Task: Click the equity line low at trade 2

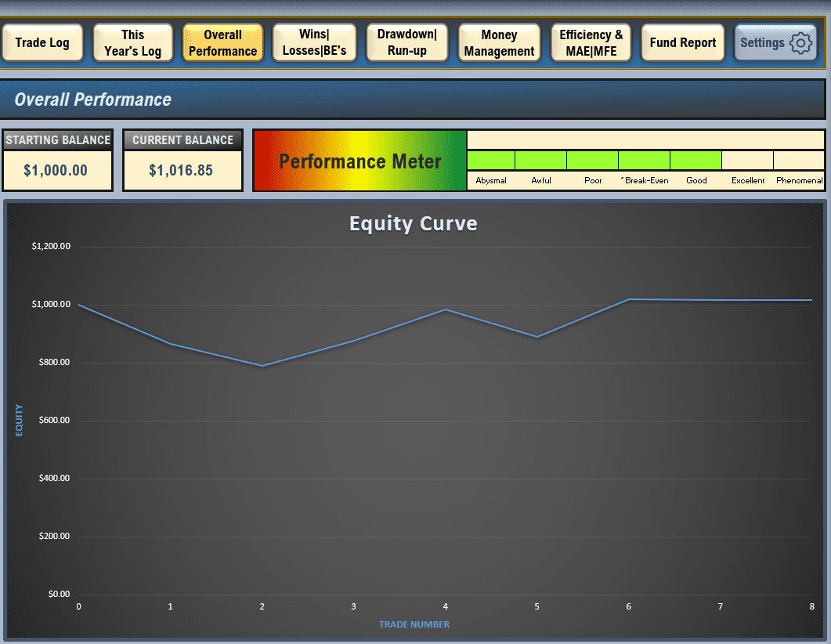Action: coord(262,366)
